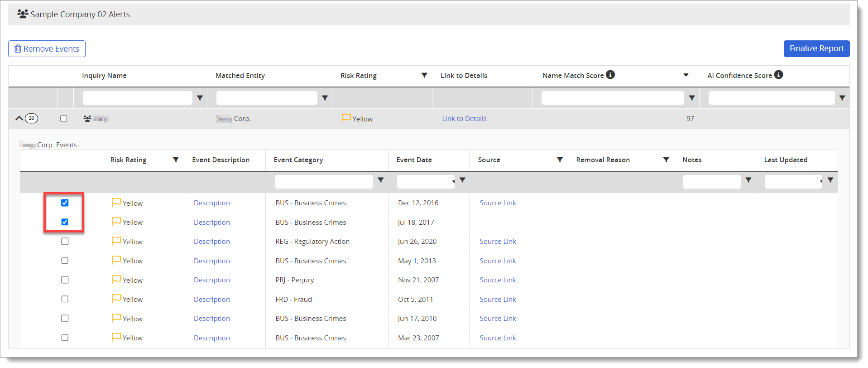Open the Event Category filter funnel
The width and height of the screenshot is (868, 368).
click(381, 180)
